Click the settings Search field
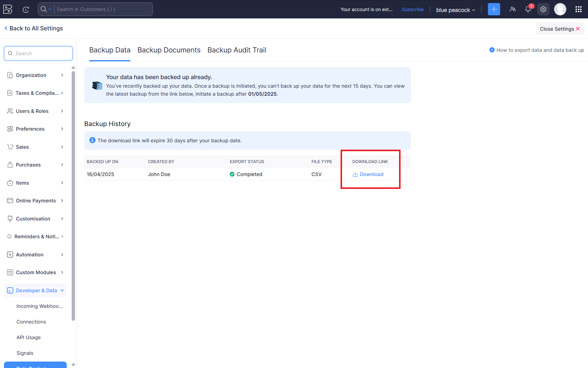This screenshot has height=368, width=588. click(38, 53)
